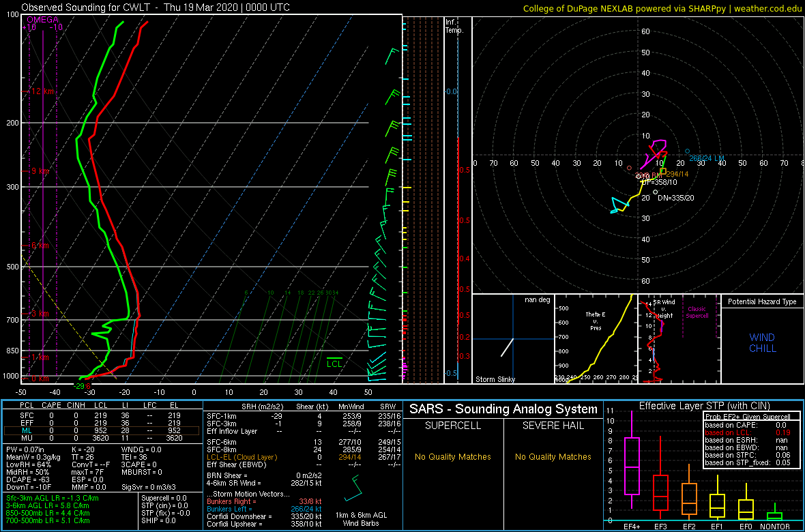
Task: Click the blue 'Bunkers Left' storm motion row
Action: (263, 508)
